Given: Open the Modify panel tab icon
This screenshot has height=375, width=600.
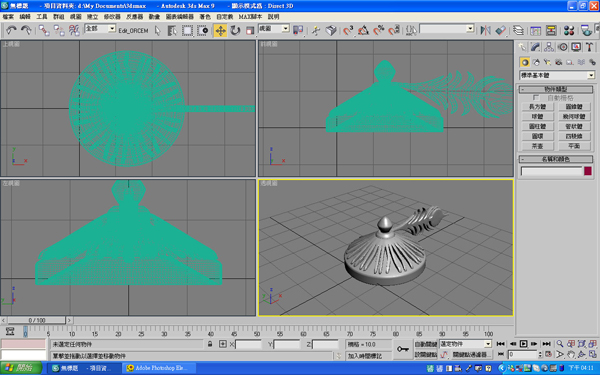Looking at the screenshot, I should click(535, 47).
